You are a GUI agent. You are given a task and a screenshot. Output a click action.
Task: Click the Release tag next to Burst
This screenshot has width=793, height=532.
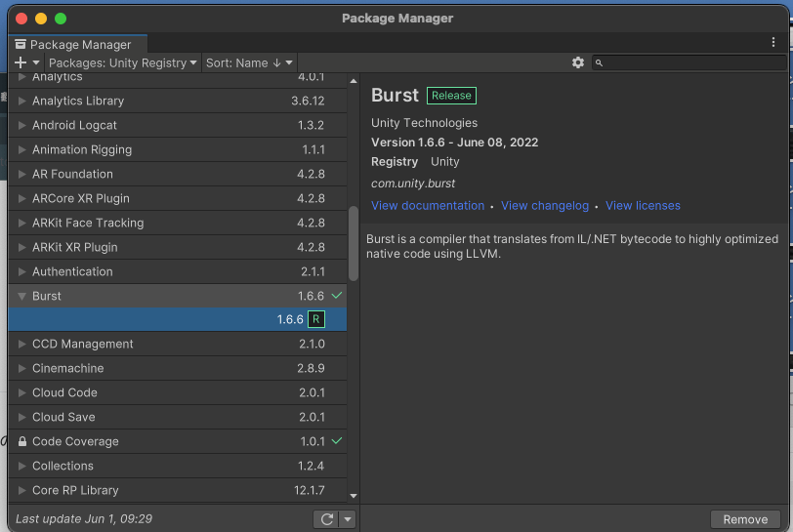tap(451, 96)
